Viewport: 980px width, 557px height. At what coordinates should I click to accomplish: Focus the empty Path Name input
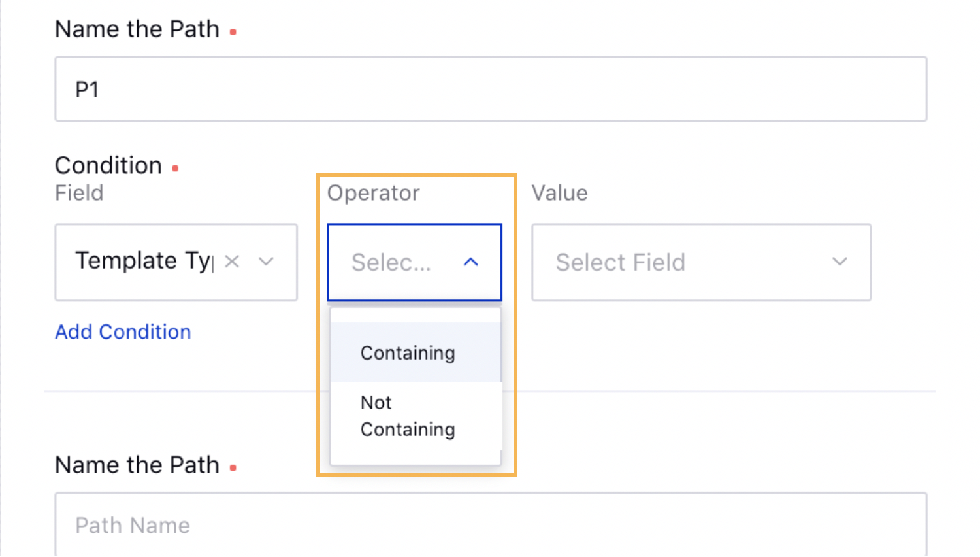[x=491, y=525]
